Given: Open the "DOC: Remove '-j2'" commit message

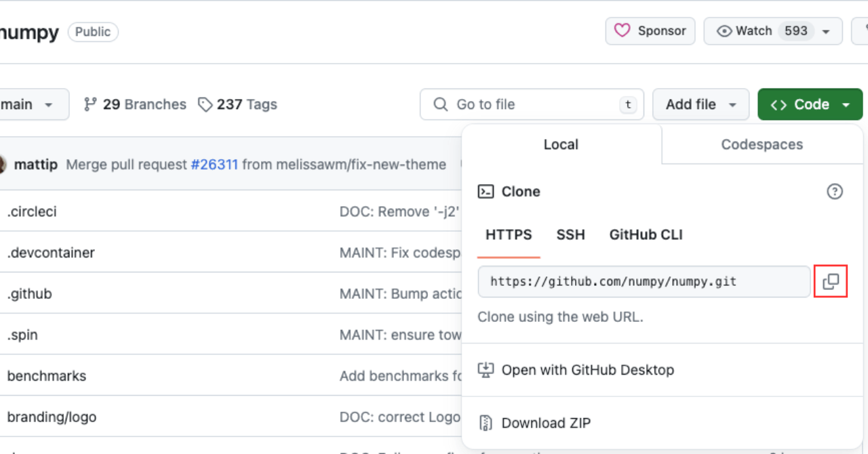Looking at the screenshot, I should (401, 211).
